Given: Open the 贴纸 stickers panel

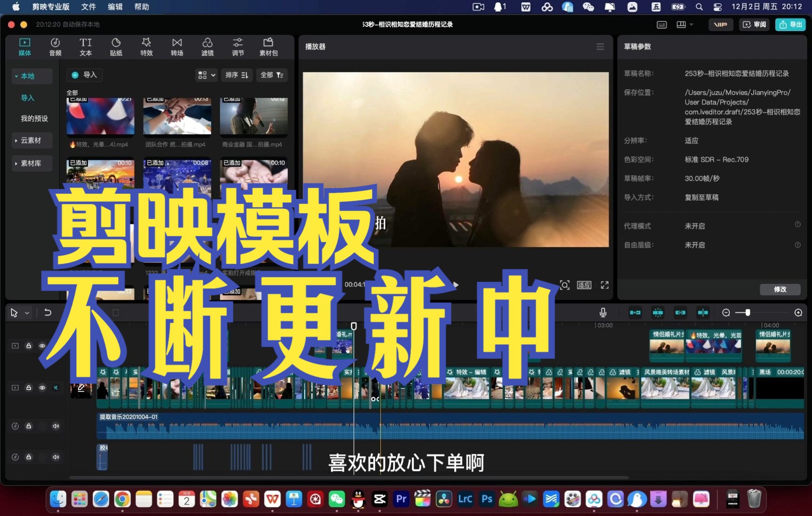Looking at the screenshot, I should pyautogui.click(x=116, y=47).
